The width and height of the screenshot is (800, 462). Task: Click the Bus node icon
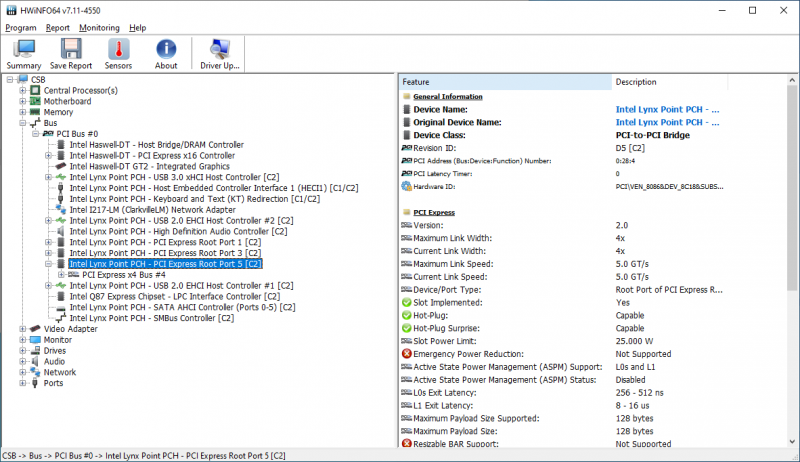click(x=35, y=123)
